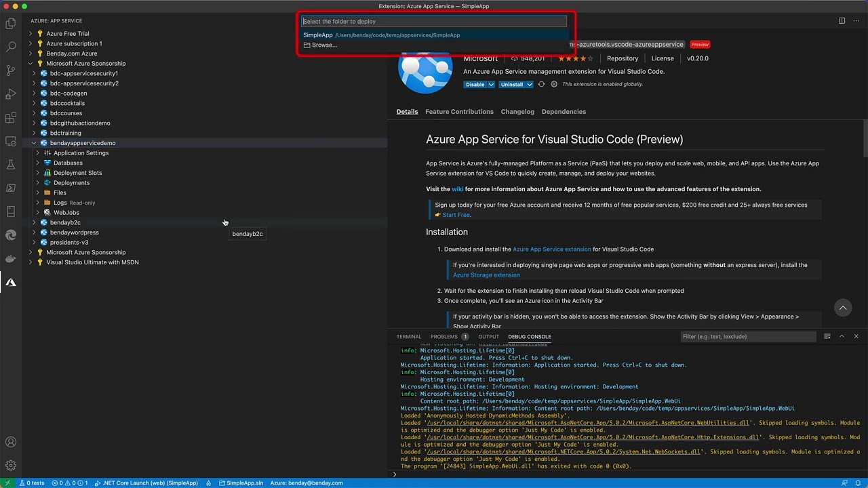Open the Uninstall button dropdown arrow
The height and width of the screenshot is (488, 868).
point(528,85)
